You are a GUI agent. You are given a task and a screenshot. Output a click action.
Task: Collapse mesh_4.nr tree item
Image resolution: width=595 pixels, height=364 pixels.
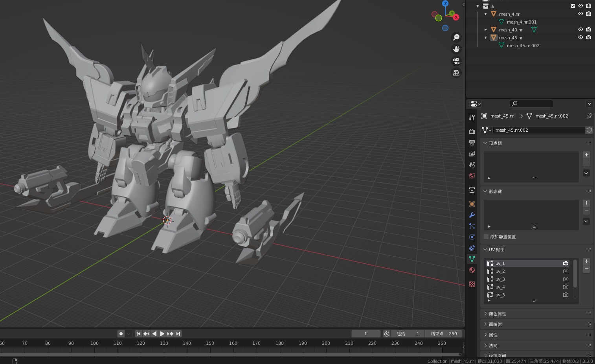point(486,14)
